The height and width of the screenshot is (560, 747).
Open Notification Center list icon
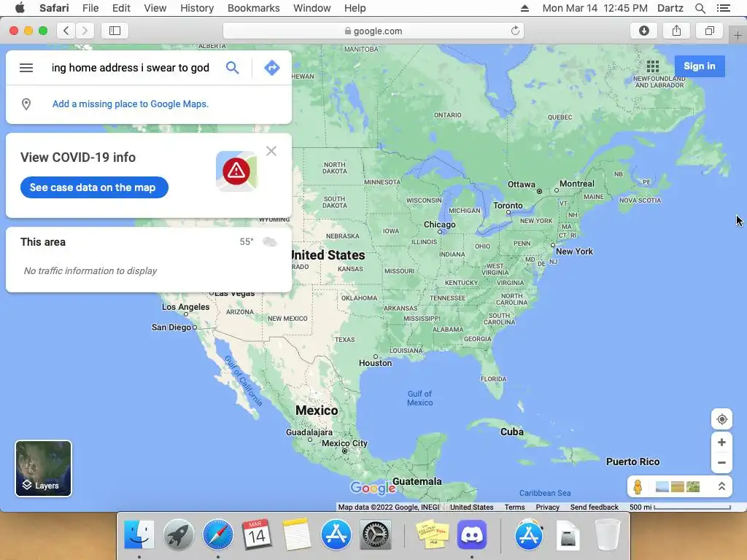(x=723, y=8)
